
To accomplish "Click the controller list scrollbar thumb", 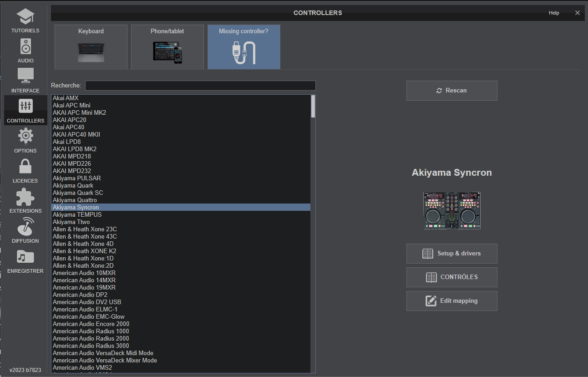I will (313, 107).
